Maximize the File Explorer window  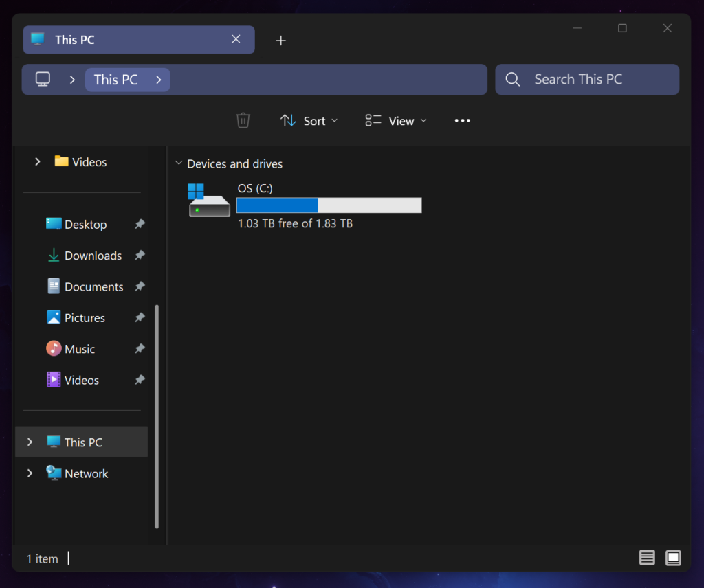click(622, 27)
